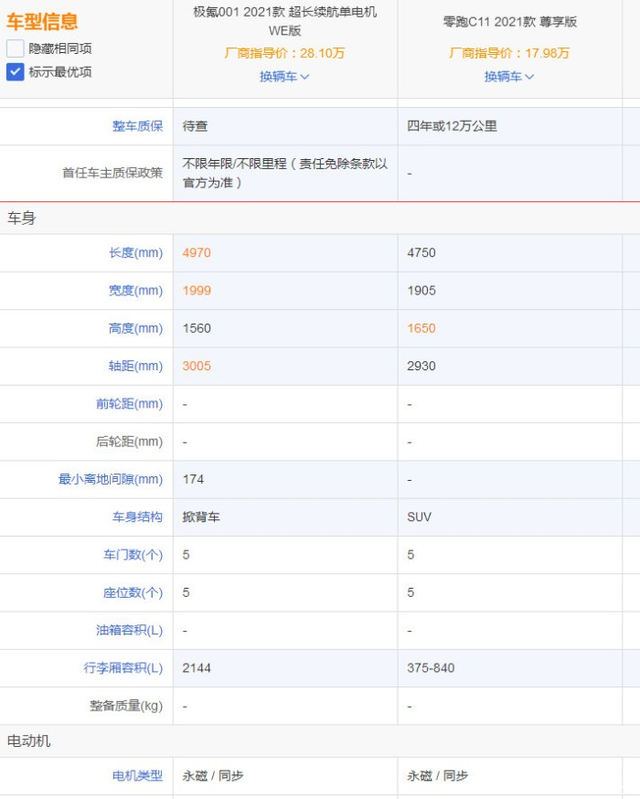Click the 不限年限/不限里程 warranty policy text

[x=285, y=173]
